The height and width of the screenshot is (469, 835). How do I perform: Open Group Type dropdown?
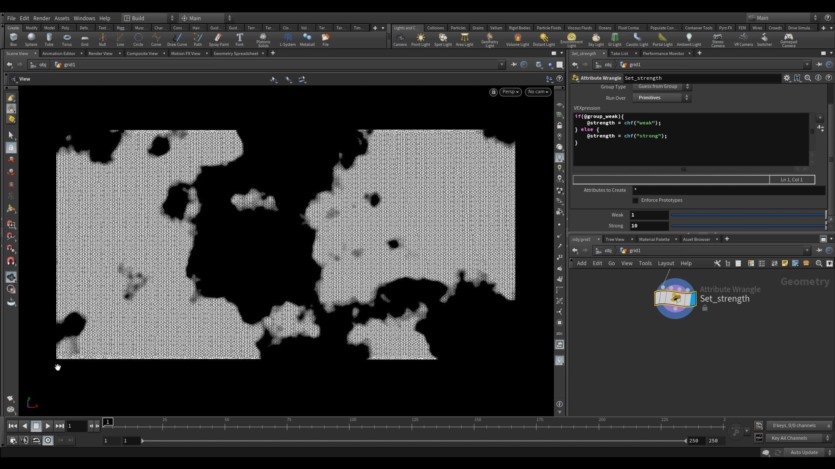tap(661, 86)
